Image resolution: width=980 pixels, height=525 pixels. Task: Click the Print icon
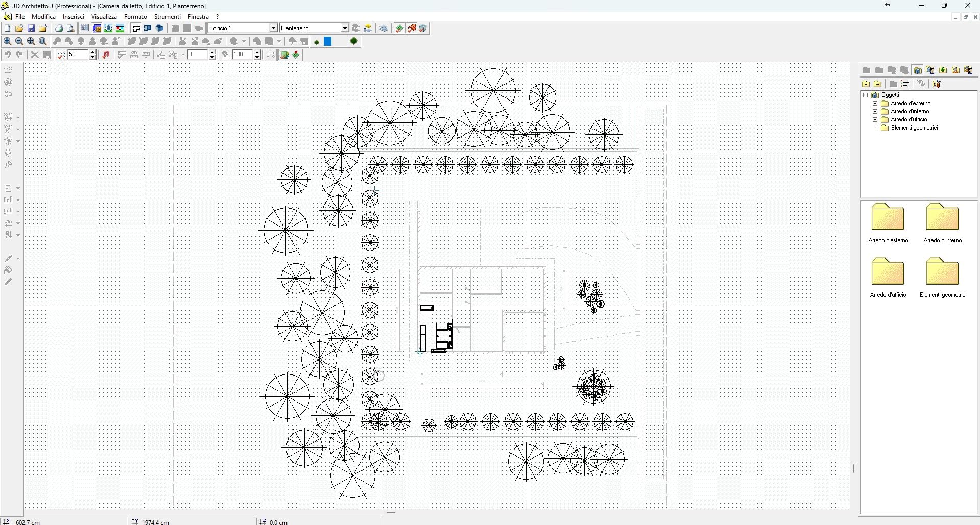pos(59,28)
